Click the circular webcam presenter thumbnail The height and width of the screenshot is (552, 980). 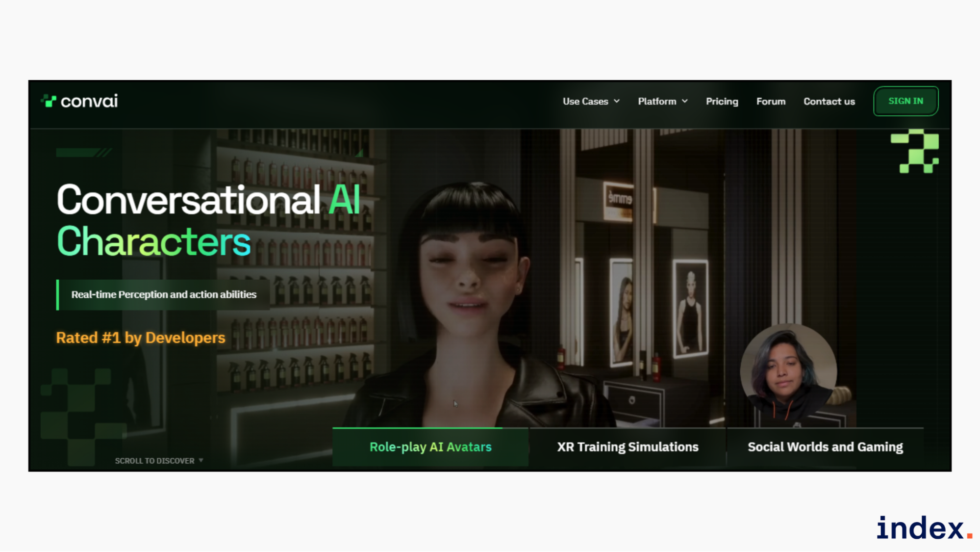click(x=788, y=372)
